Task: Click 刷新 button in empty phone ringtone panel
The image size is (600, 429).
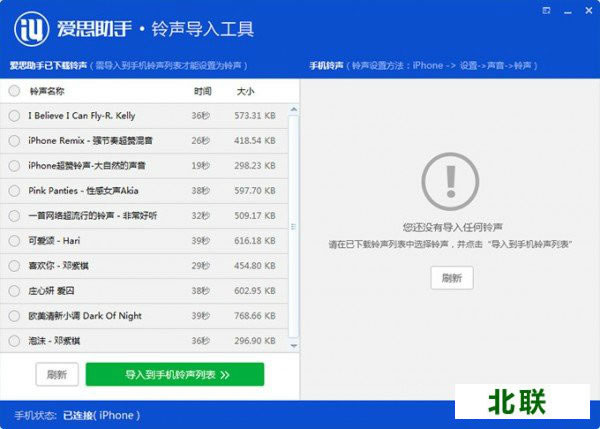Action: pyautogui.click(x=451, y=278)
